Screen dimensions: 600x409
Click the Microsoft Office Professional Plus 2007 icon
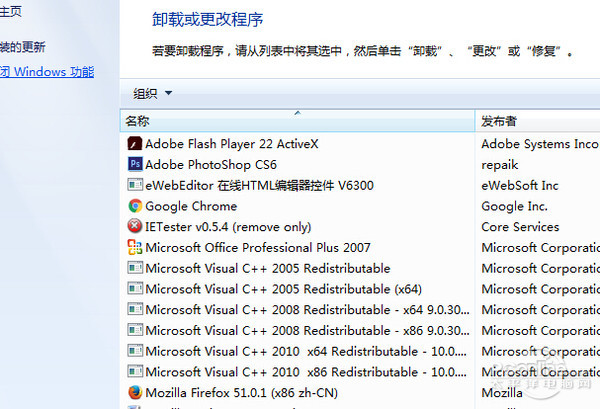[135, 247]
